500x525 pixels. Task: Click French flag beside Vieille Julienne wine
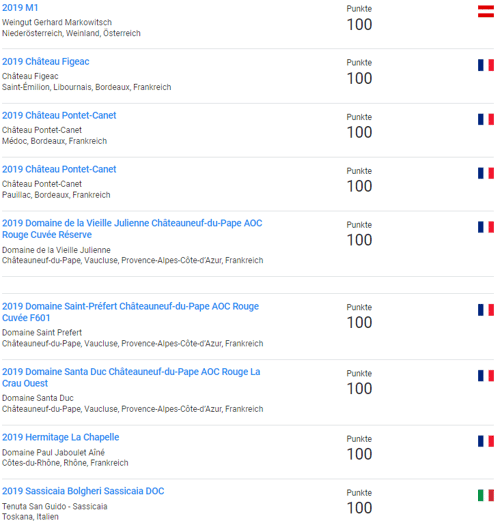pyautogui.click(x=486, y=227)
